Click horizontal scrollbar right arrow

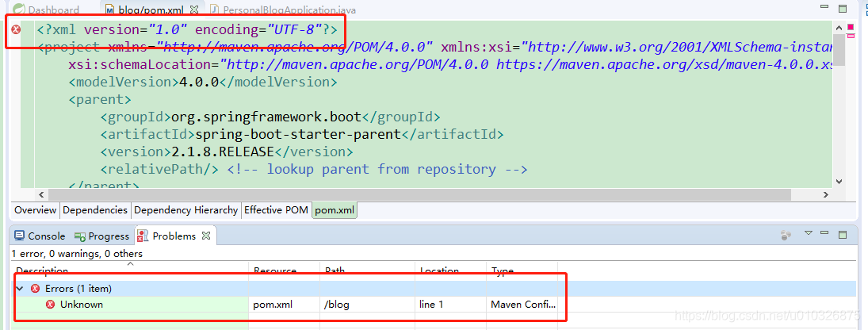coord(825,194)
